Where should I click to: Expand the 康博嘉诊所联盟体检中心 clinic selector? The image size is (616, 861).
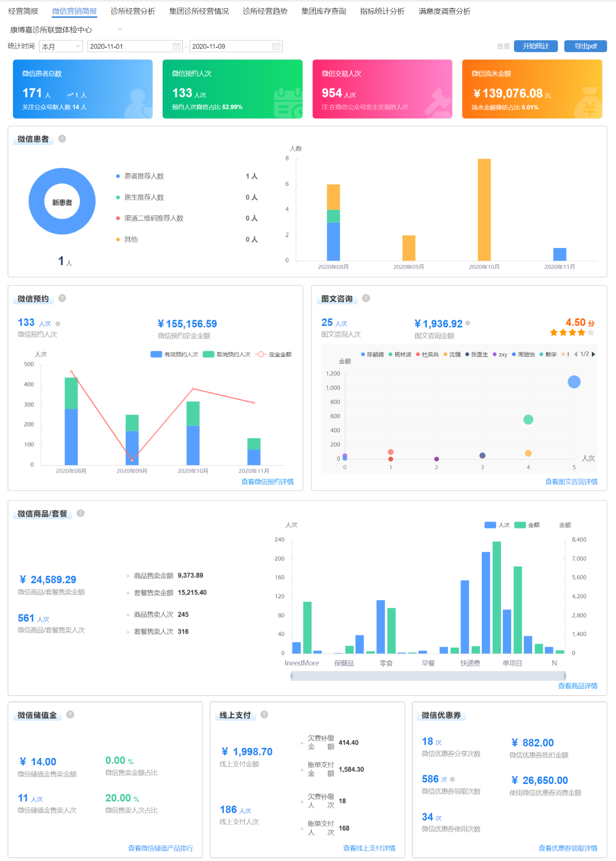pyautogui.click(x=120, y=29)
